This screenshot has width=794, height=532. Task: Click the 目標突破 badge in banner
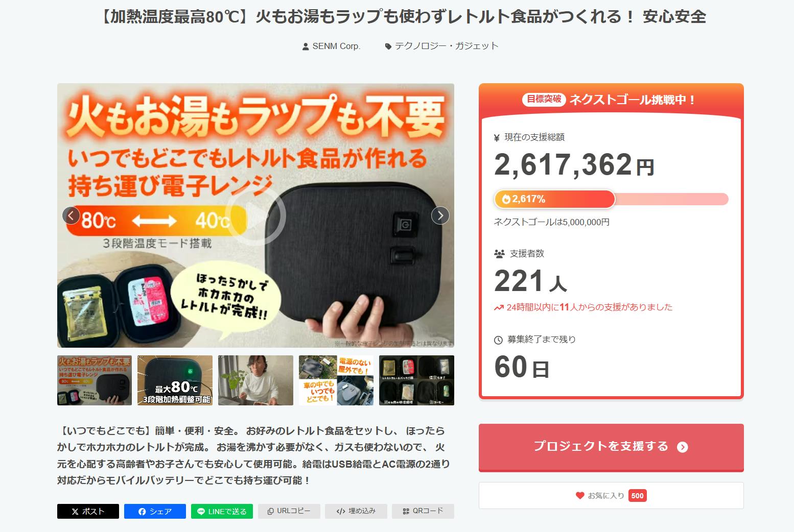544,99
